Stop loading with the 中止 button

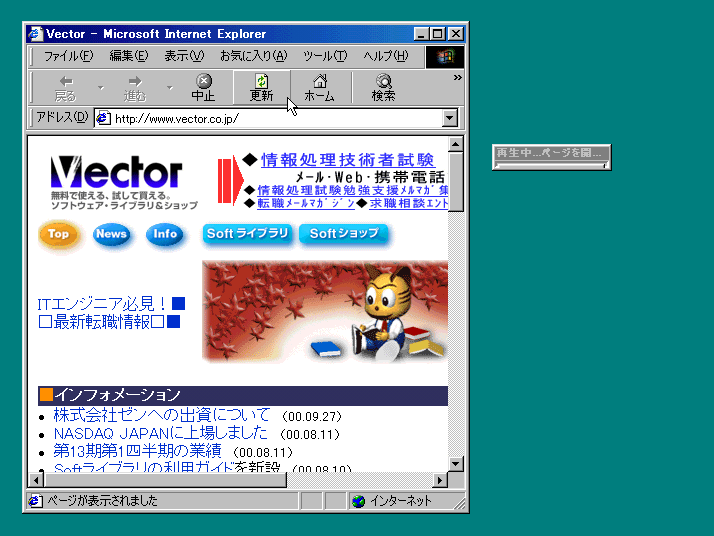[x=203, y=87]
